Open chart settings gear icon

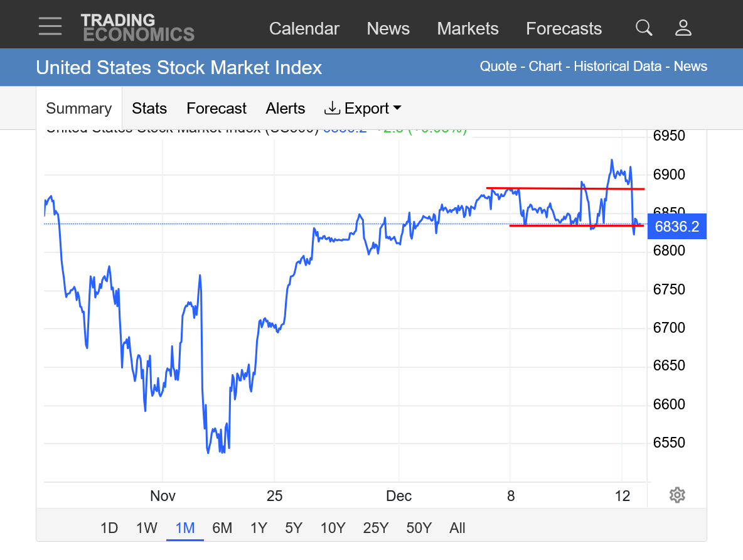[676, 495]
